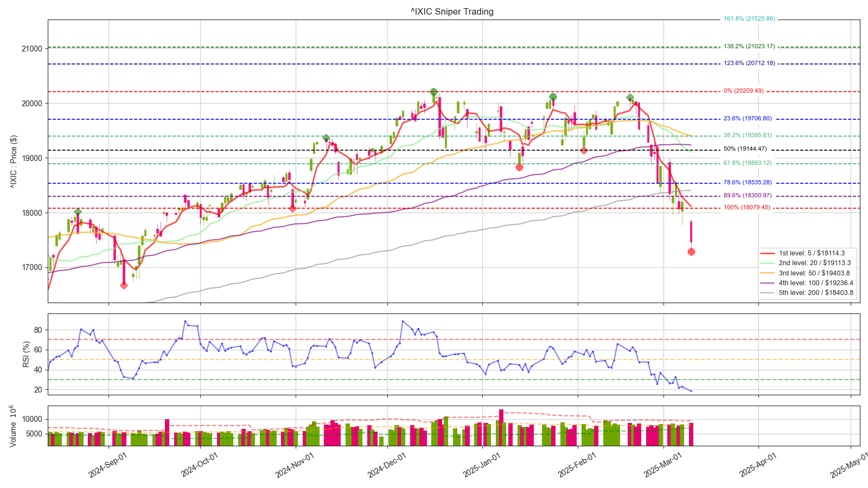
Task: Click the '0% (20209.49)' Fibonacci label
Action: [x=743, y=91]
